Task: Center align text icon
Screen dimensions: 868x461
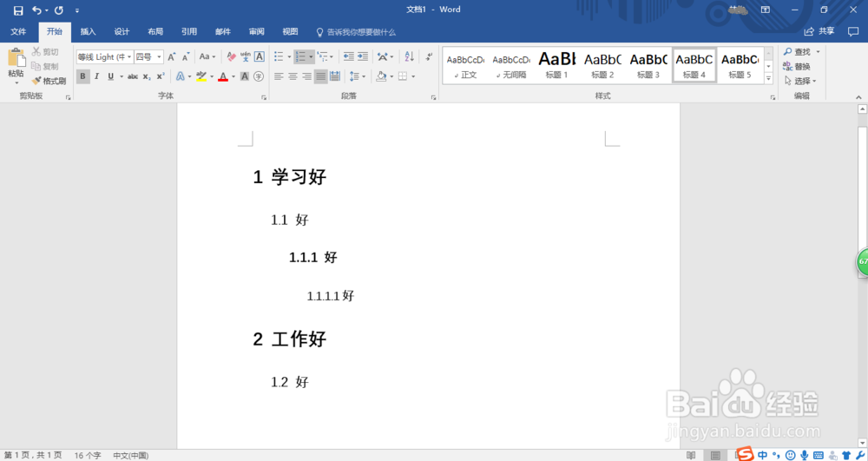Action: [x=293, y=76]
